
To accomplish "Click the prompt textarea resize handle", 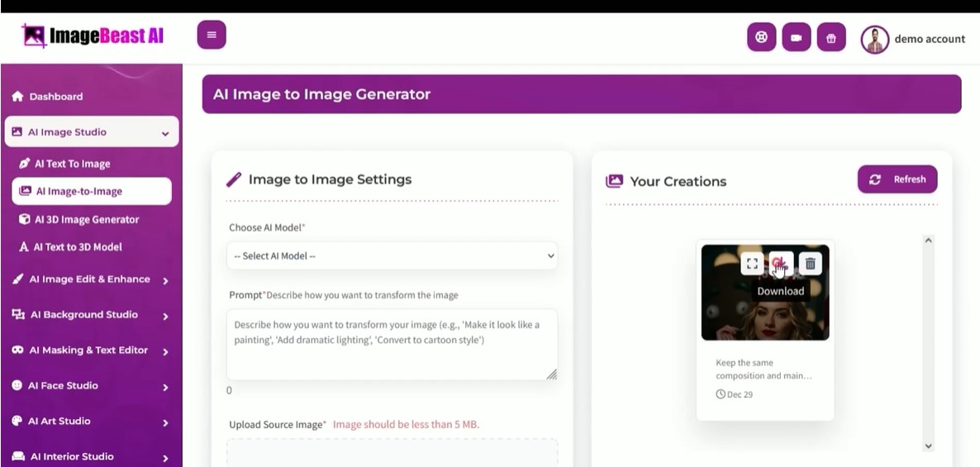I will pyautogui.click(x=551, y=374).
